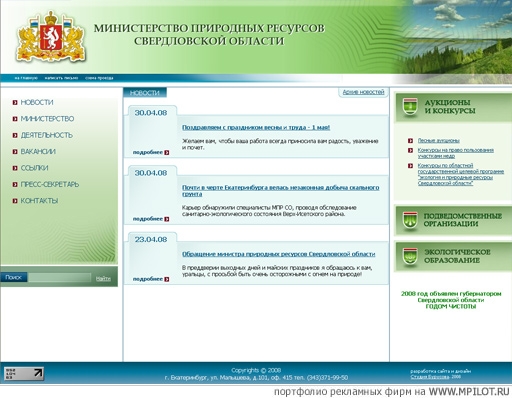This screenshot has height=399, width=512.
Task: Click the arrow icon after подробнее in 23.04.08 news
Action: [167, 279]
